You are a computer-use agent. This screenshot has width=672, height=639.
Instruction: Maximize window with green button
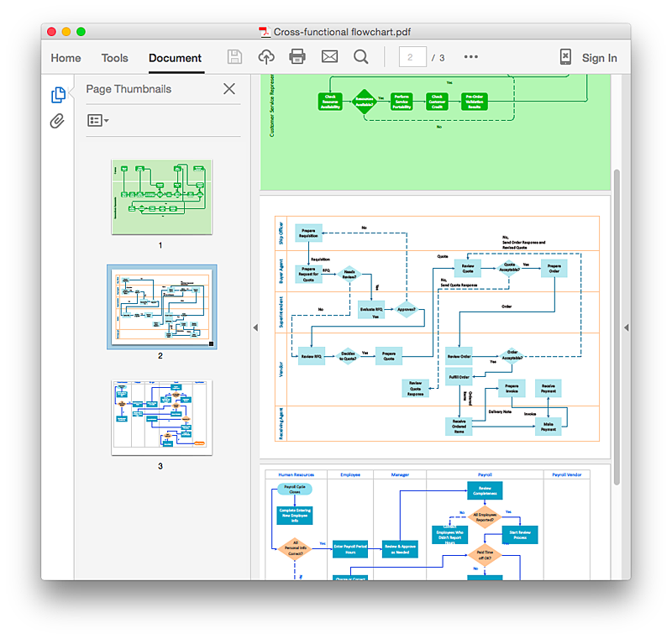tap(81, 32)
